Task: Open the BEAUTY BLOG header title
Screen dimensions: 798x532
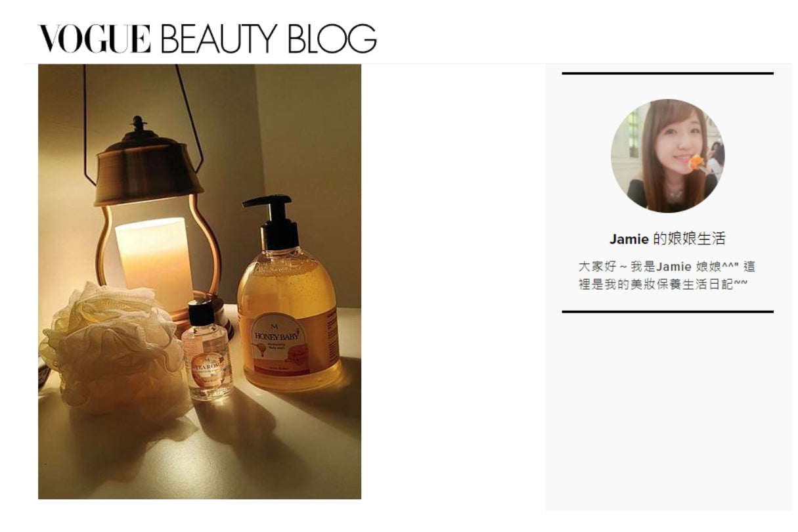Action: click(x=269, y=39)
